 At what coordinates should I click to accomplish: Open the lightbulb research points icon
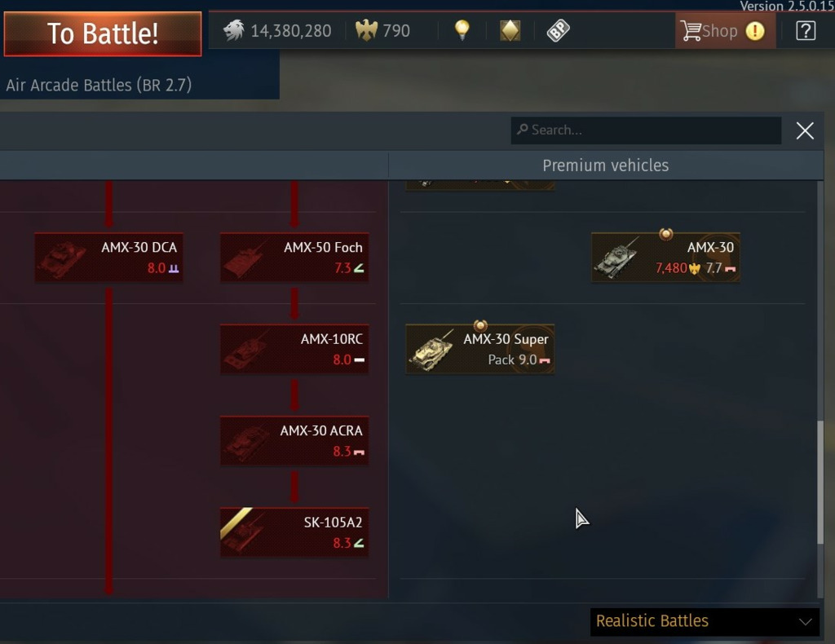[462, 30]
